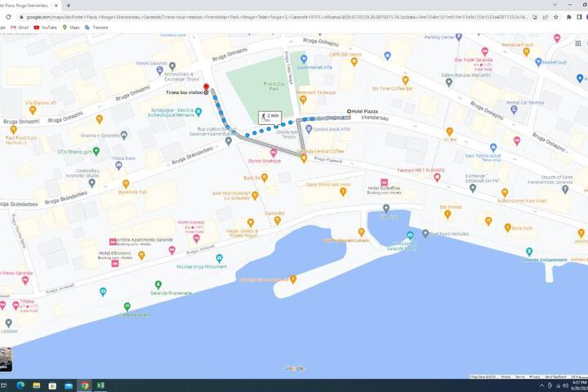Click the Chrome icon in taskbar
Image resolution: width=588 pixels, height=392 pixels.
[84, 385]
